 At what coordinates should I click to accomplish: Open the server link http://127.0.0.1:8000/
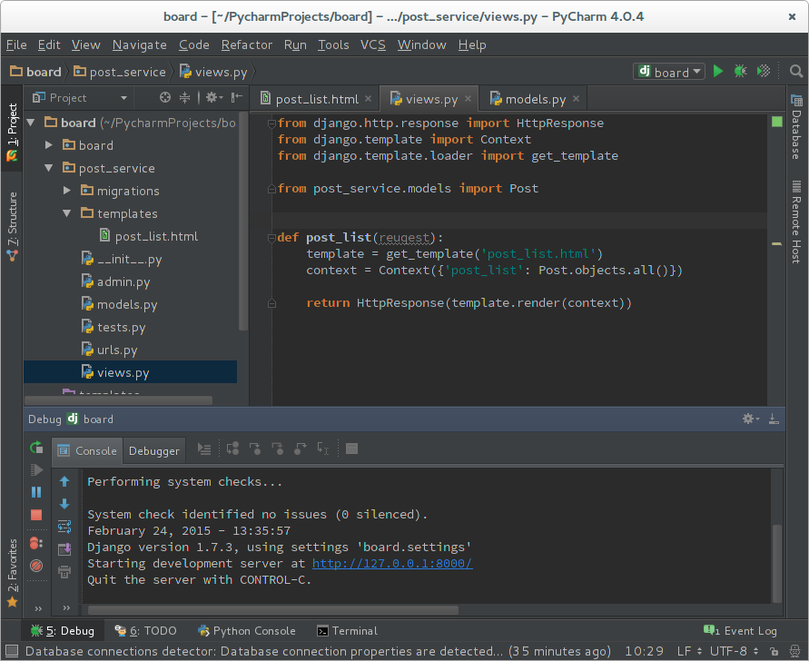coord(392,563)
